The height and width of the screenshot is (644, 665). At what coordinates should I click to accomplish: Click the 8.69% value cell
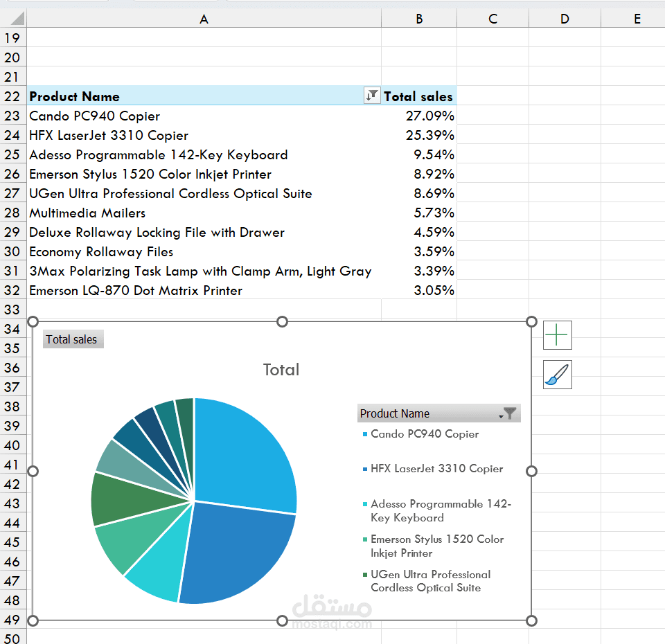click(419, 193)
